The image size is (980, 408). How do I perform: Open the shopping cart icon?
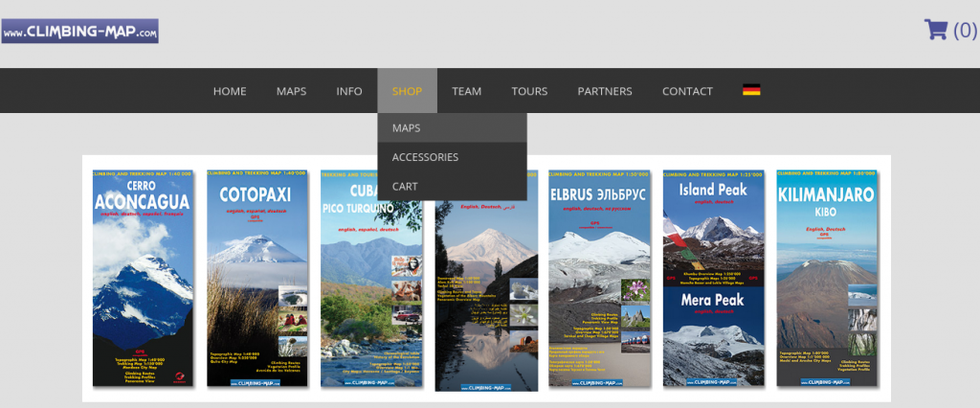(x=936, y=30)
